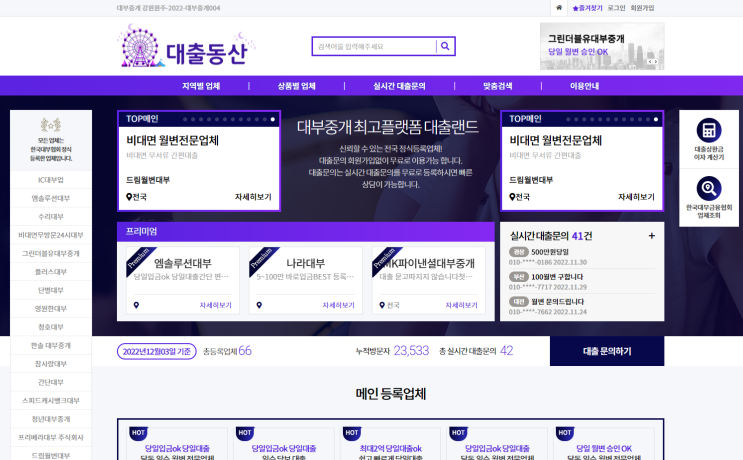This screenshot has height=460, width=743.
Task: Click location pin icon in right TOP메인 card
Action: [512, 197]
